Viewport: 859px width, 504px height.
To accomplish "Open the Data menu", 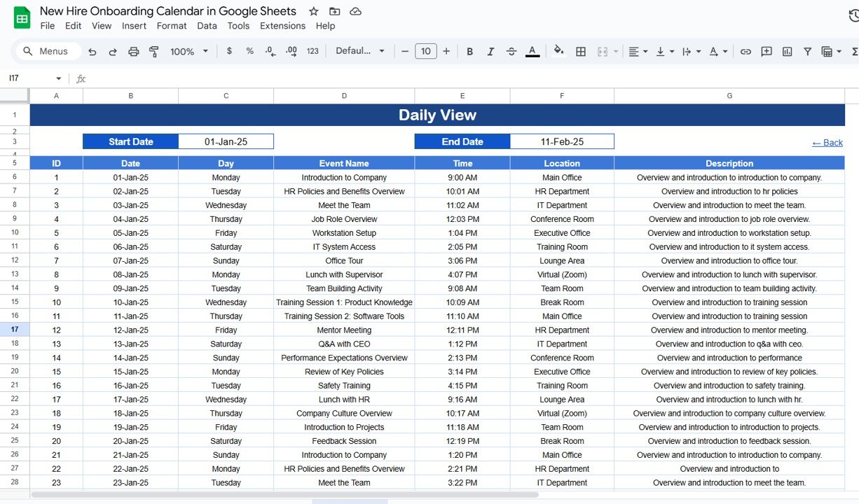I will pyautogui.click(x=207, y=26).
